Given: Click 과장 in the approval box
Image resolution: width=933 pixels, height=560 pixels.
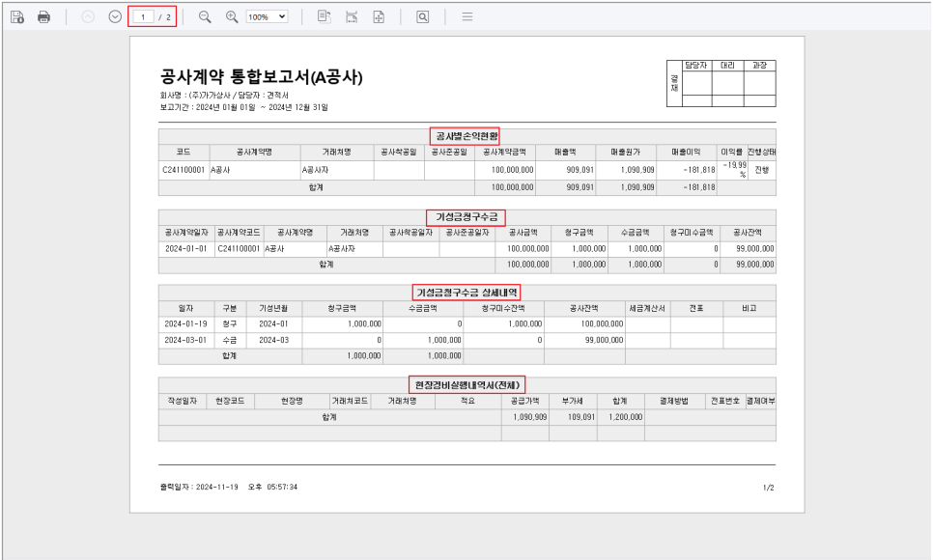Looking at the screenshot, I should click(x=760, y=66).
